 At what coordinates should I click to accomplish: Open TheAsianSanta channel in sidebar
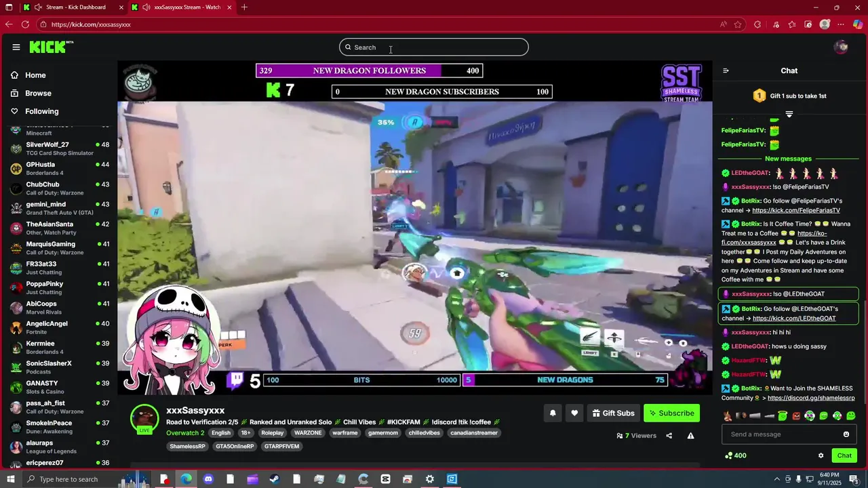(x=60, y=228)
